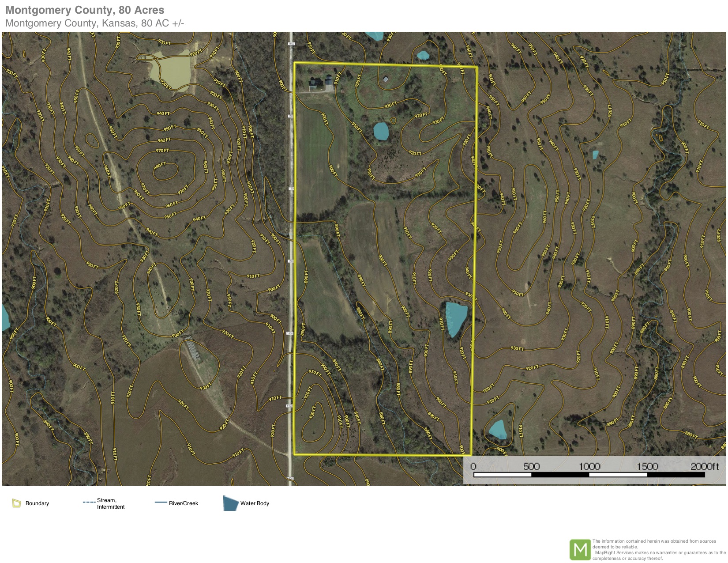Click the Water Body legend icon
The height and width of the screenshot is (563, 728).
click(230, 503)
